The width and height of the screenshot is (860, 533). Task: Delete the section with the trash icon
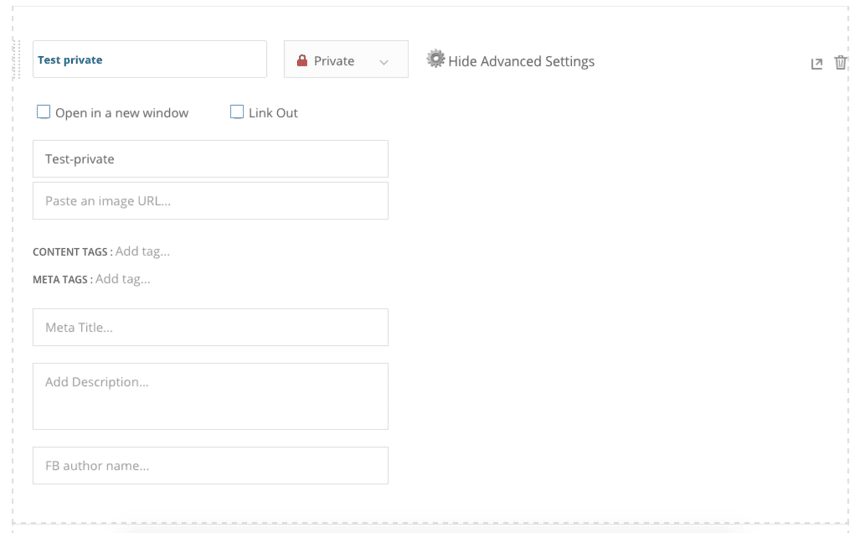click(841, 62)
